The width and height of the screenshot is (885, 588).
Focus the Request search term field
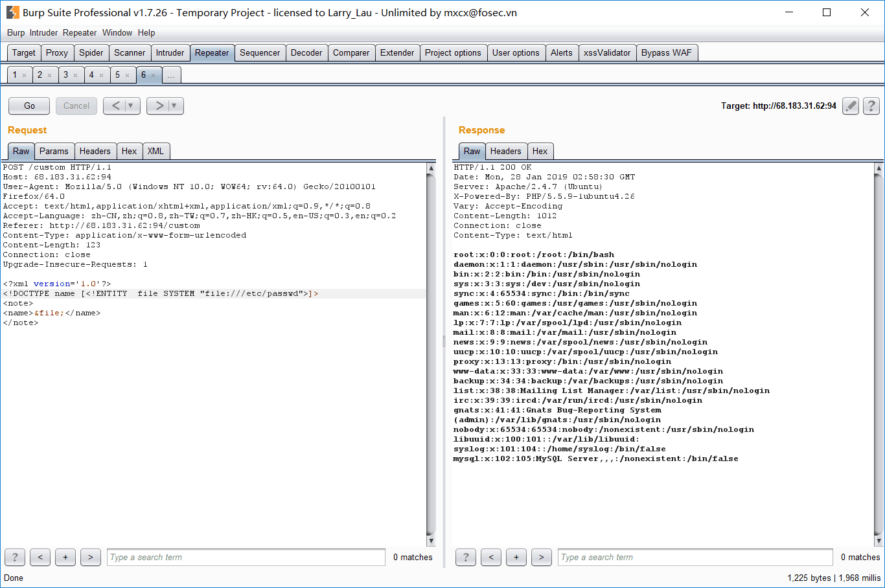246,557
